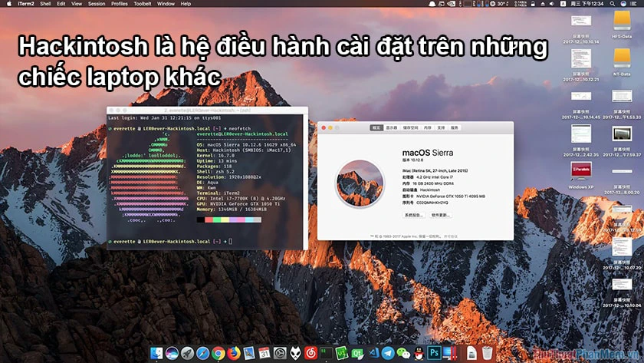This screenshot has width=644, height=363.
Task: Launch foobar2000 alien-cat icon in Dock
Action: click(x=295, y=353)
